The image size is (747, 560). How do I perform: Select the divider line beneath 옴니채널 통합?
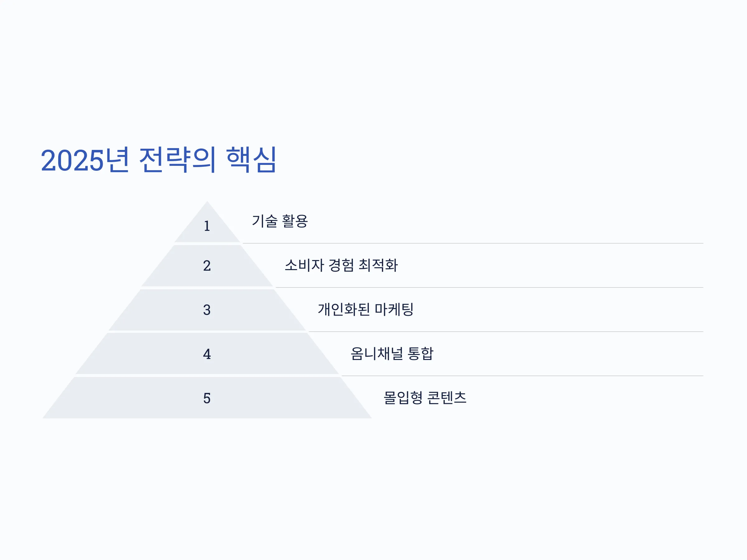tap(522, 376)
